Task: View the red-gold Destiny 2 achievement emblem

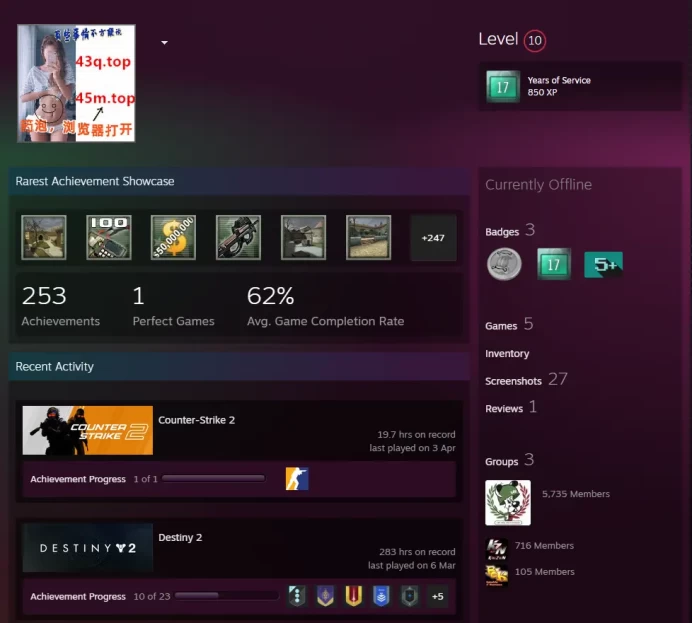Action: 354,596
